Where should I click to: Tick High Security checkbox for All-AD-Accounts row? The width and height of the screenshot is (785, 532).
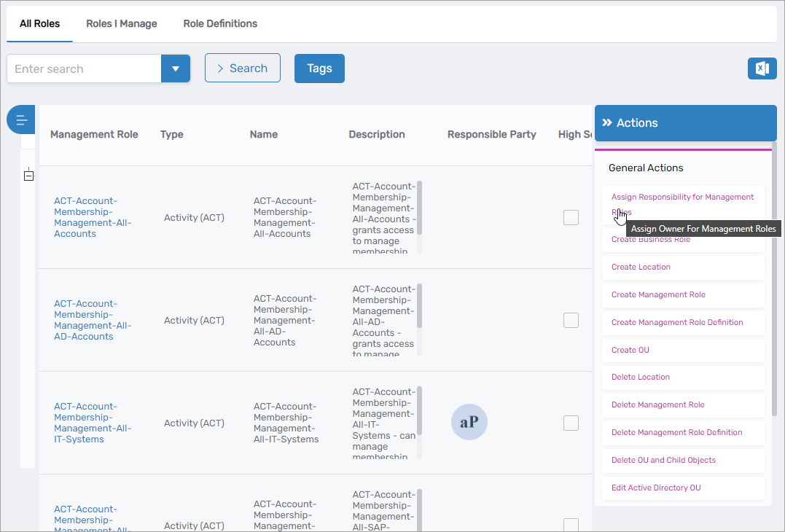pyautogui.click(x=571, y=320)
